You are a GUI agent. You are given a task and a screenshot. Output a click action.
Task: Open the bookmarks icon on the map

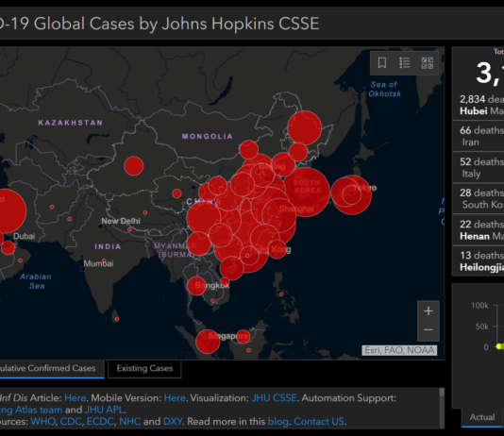[x=382, y=62]
